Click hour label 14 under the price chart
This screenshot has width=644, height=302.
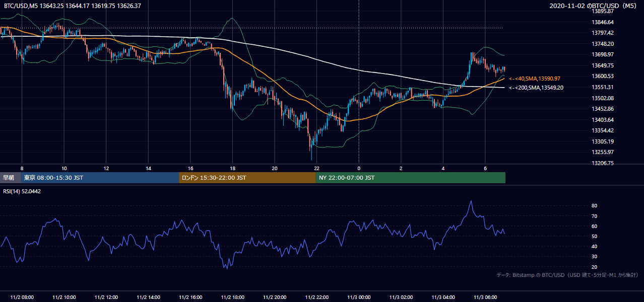click(x=148, y=168)
